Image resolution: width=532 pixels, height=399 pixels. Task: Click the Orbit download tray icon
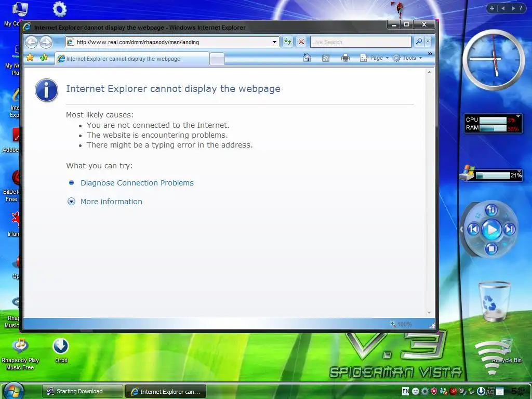click(481, 391)
